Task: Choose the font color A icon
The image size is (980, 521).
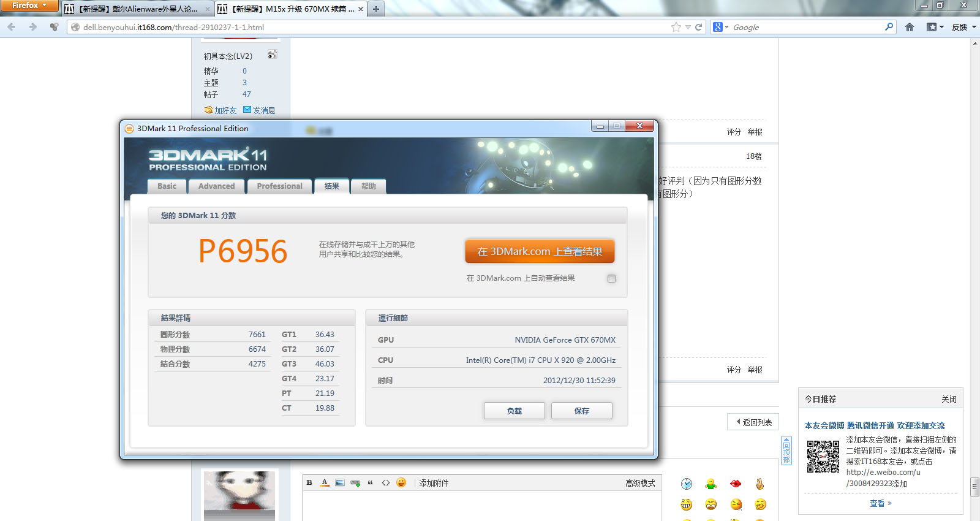Action: (x=325, y=483)
